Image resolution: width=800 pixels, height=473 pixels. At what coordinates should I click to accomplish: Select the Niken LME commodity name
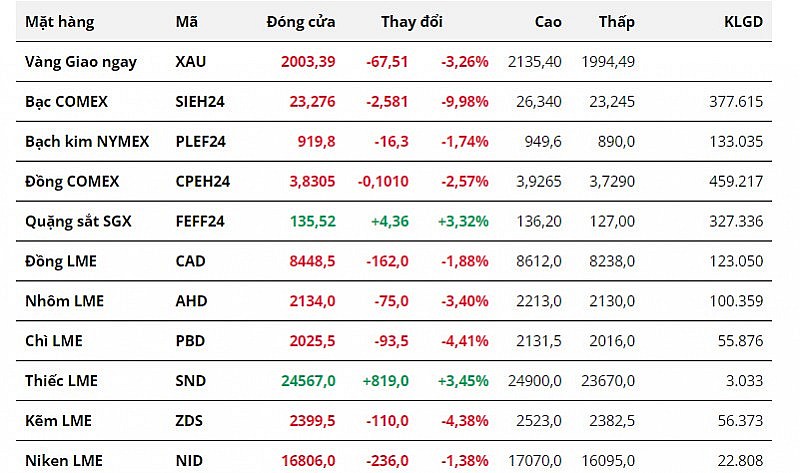[65, 461]
